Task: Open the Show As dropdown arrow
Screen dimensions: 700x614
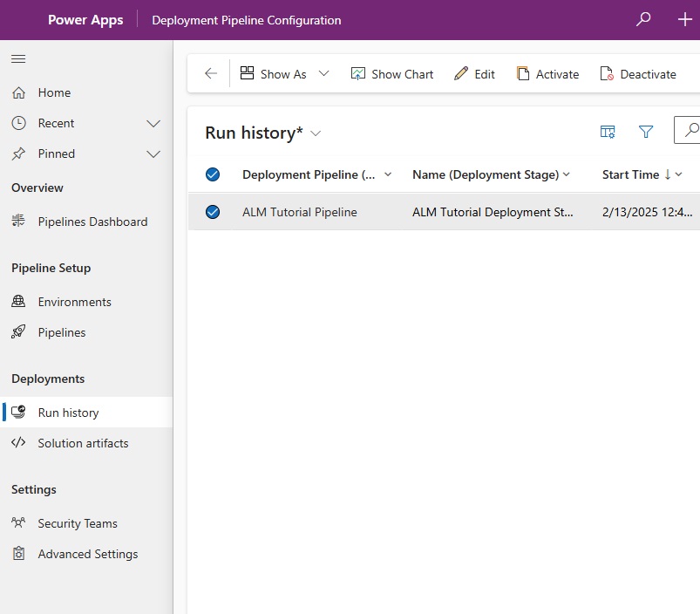Action: 323,73
